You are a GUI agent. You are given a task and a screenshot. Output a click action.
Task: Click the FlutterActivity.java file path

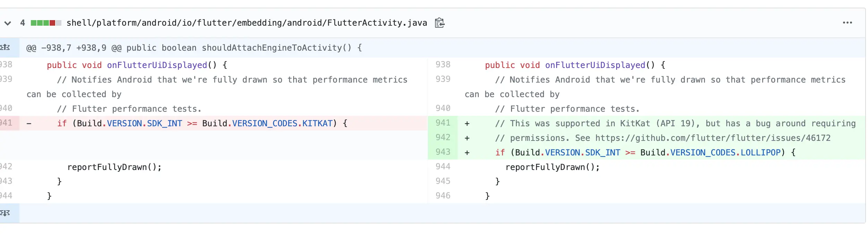coord(246,23)
